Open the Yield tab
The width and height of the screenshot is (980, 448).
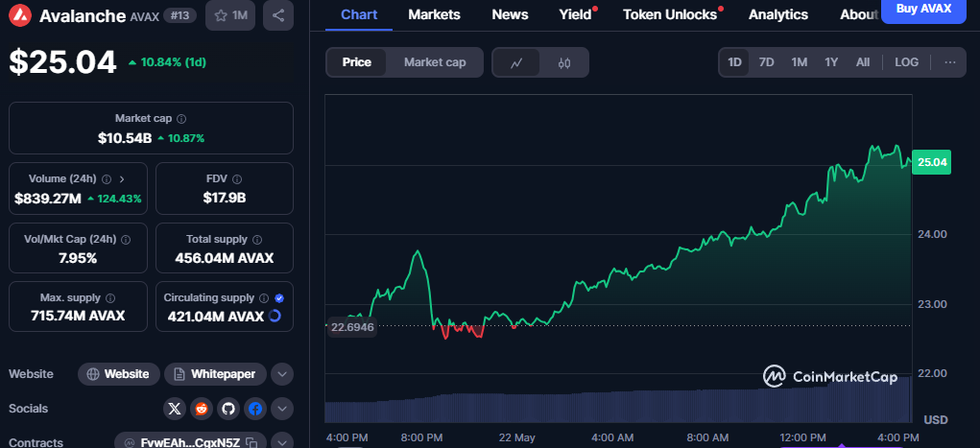click(576, 14)
